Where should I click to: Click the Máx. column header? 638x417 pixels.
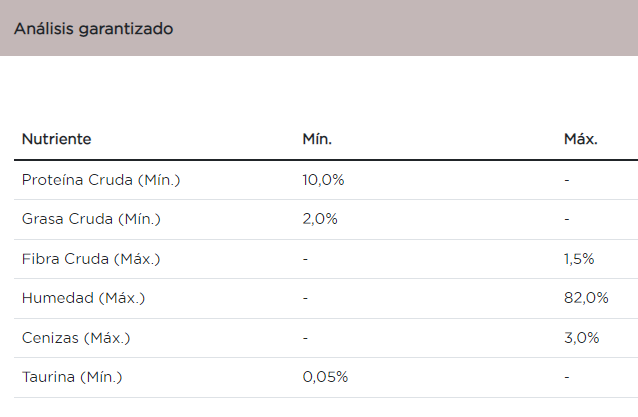click(581, 139)
